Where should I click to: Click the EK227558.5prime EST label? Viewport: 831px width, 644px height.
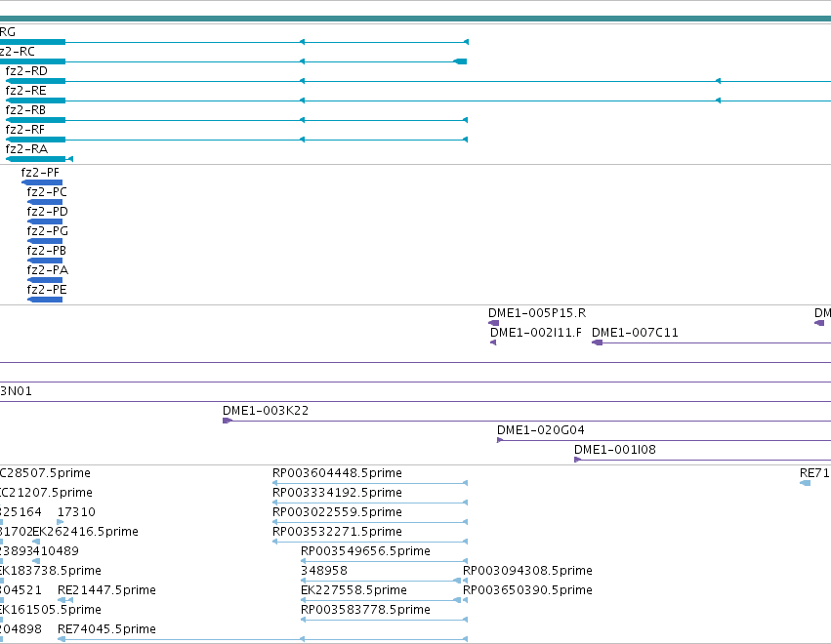pos(353,590)
